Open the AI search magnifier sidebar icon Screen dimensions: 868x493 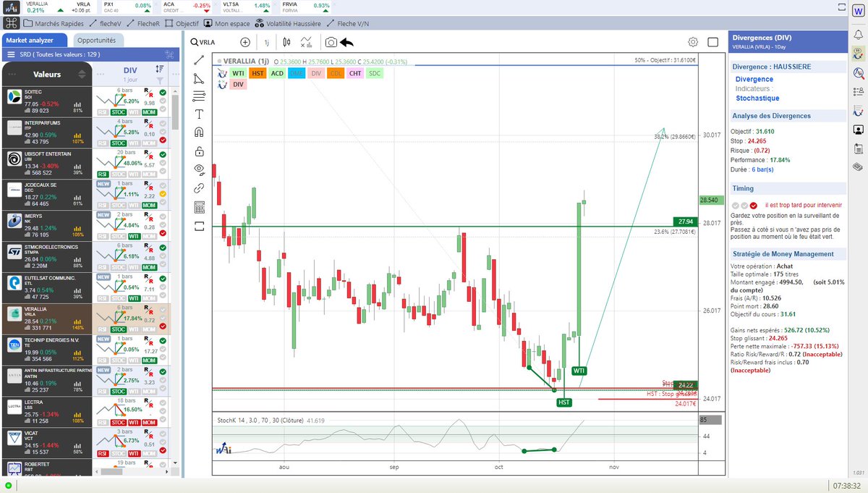coord(858,72)
